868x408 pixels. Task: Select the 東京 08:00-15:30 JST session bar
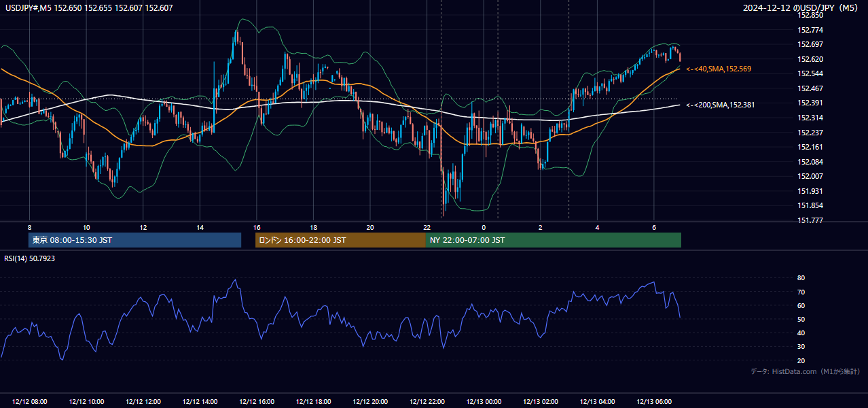(x=134, y=240)
